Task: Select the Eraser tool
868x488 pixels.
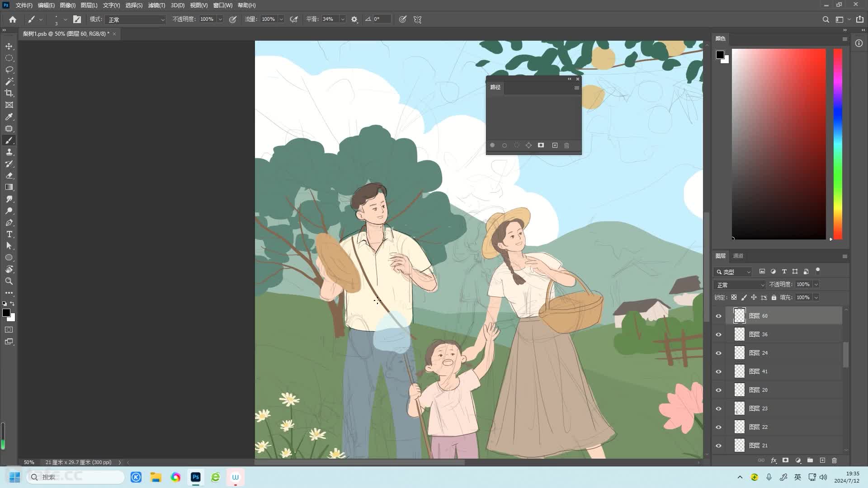Action: [9, 176]
